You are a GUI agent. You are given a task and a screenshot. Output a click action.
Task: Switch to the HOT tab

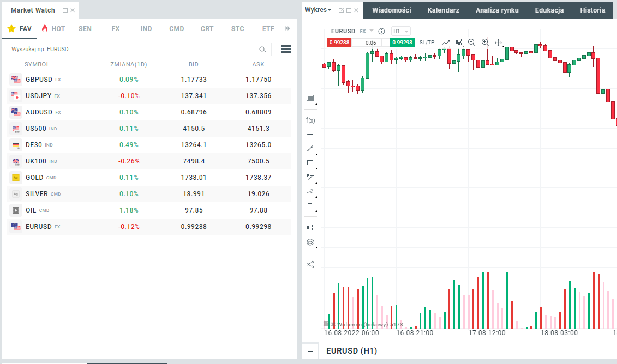click(53, 28)
